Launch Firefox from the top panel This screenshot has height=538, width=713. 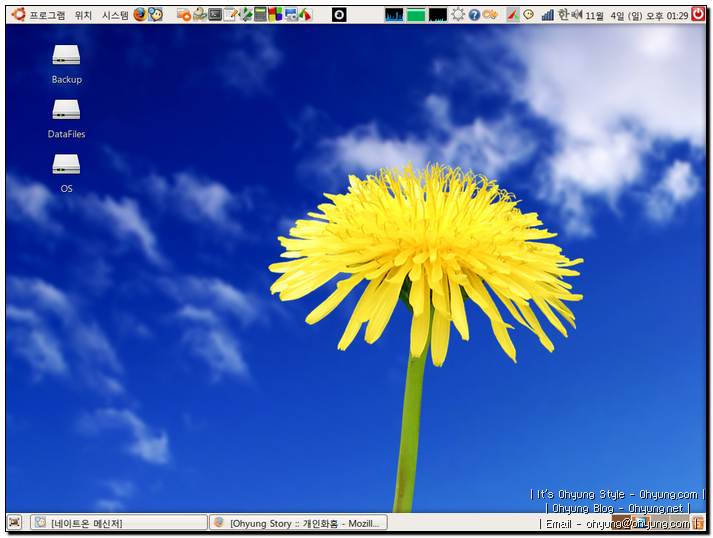coord(140,15)
